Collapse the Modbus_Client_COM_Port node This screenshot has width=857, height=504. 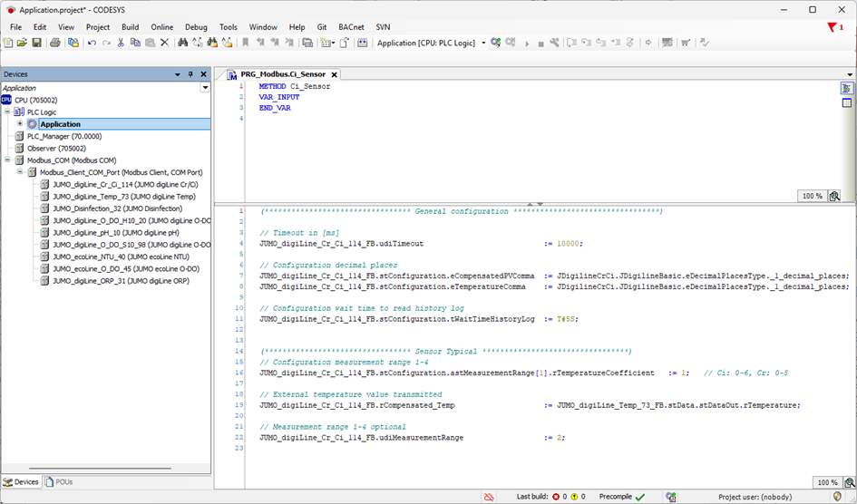pos(20,171)
